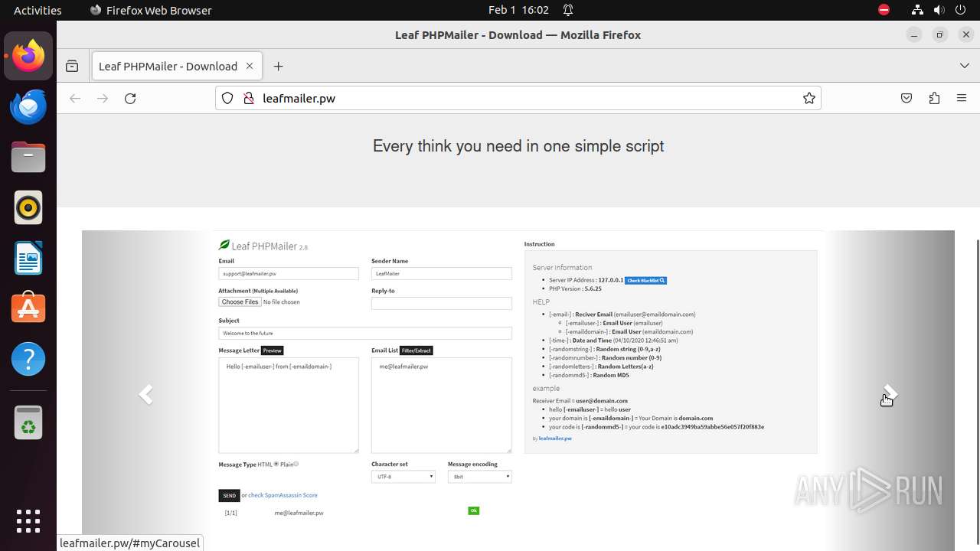Click Subject field Welcome to the future
Viewport: 980px width, 551px height.
click(x=365, y=333)
